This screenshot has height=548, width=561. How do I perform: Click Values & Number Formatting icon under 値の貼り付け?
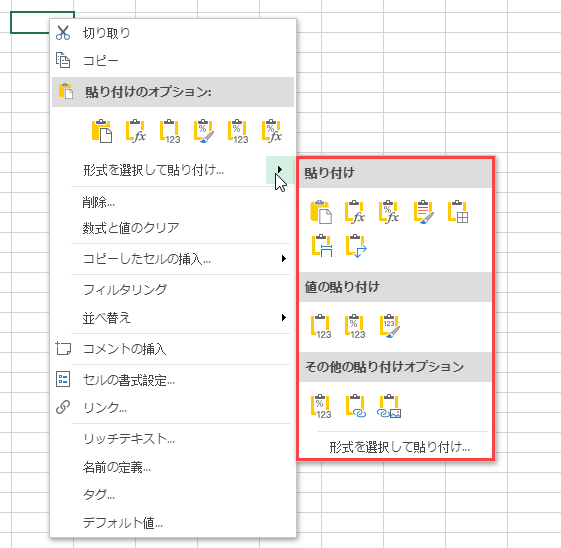(355, 326)
